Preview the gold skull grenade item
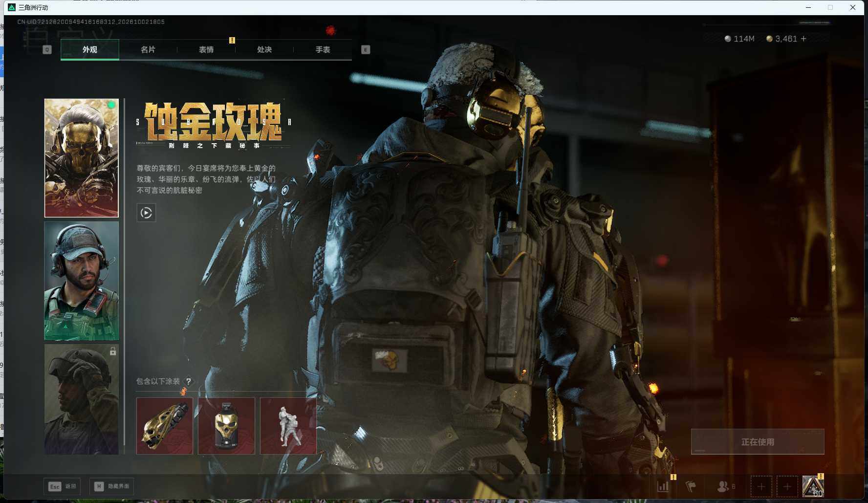The image size is (868, 503). pos(226,426)
